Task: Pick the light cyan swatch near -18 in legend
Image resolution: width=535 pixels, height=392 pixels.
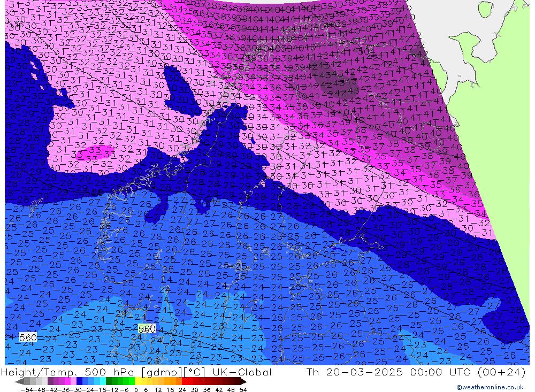Action: click(103, 382)
